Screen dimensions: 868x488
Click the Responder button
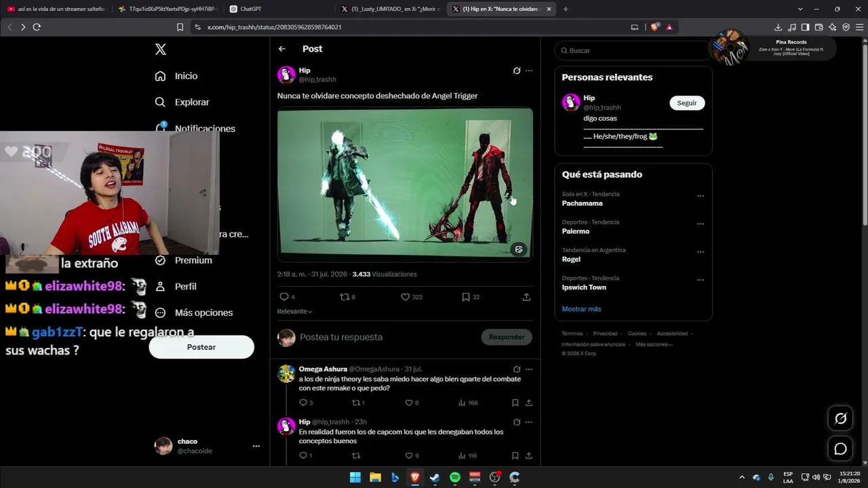(x=507, y=337)
